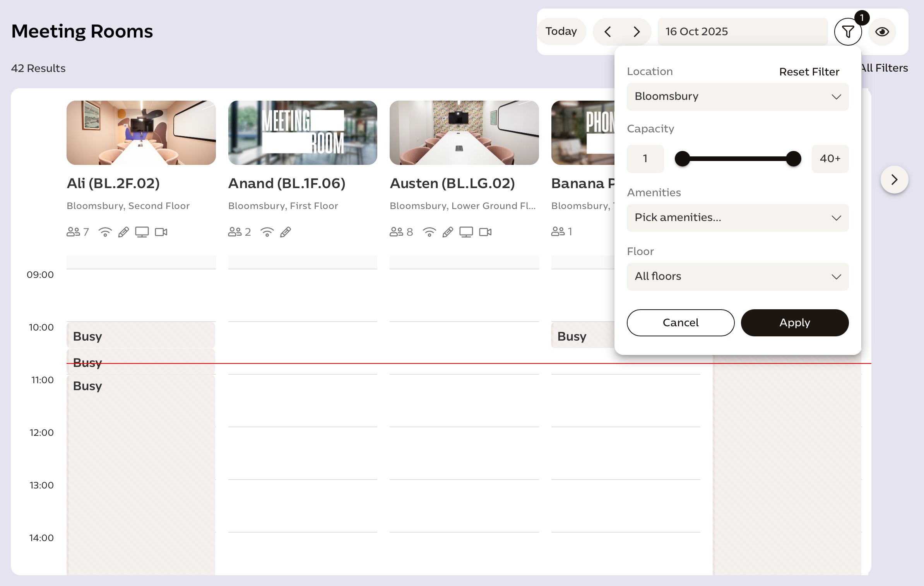Click the Today button
Image resolution: width=924 pixels, height=586 pixels.
pos(561,31)
